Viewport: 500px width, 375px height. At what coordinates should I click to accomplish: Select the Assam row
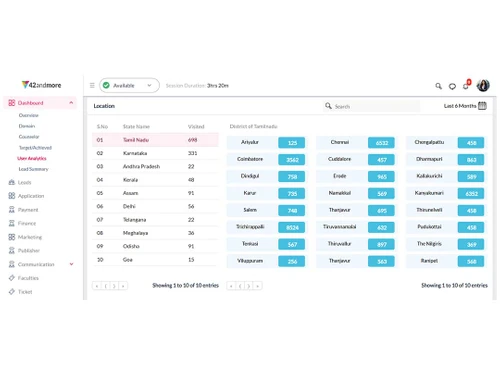155,193
